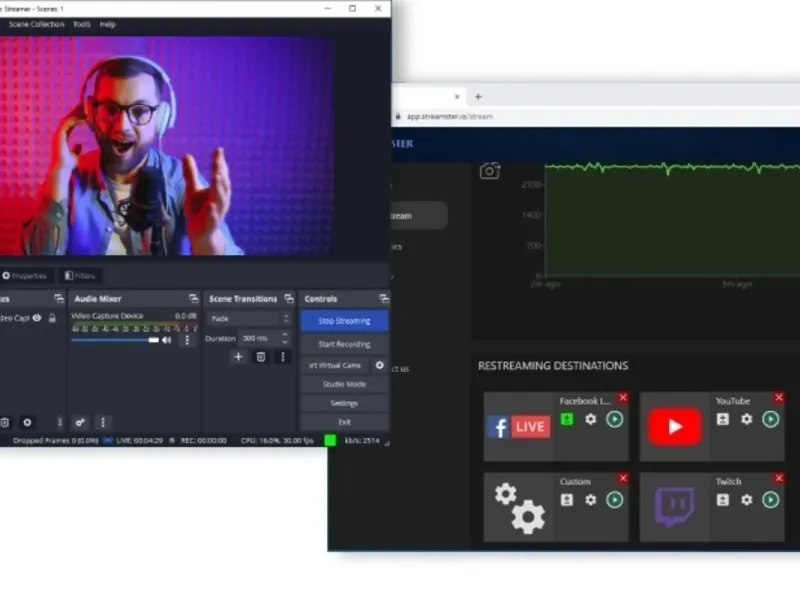Screen dimensions: 800x600
Task: Pop out the Audio Mixer dock
Action: pyautogui.click(x=193, y=298)
